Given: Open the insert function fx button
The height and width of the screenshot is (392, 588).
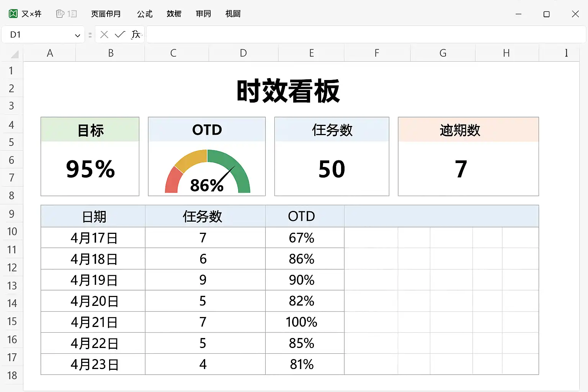Looking at the screenshot, I should pyautogui.click(x=136, y=35).
